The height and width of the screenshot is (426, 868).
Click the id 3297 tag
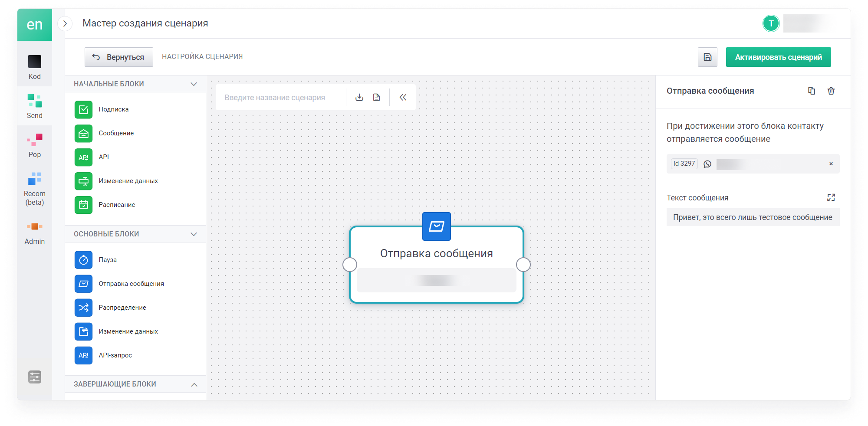684,164
